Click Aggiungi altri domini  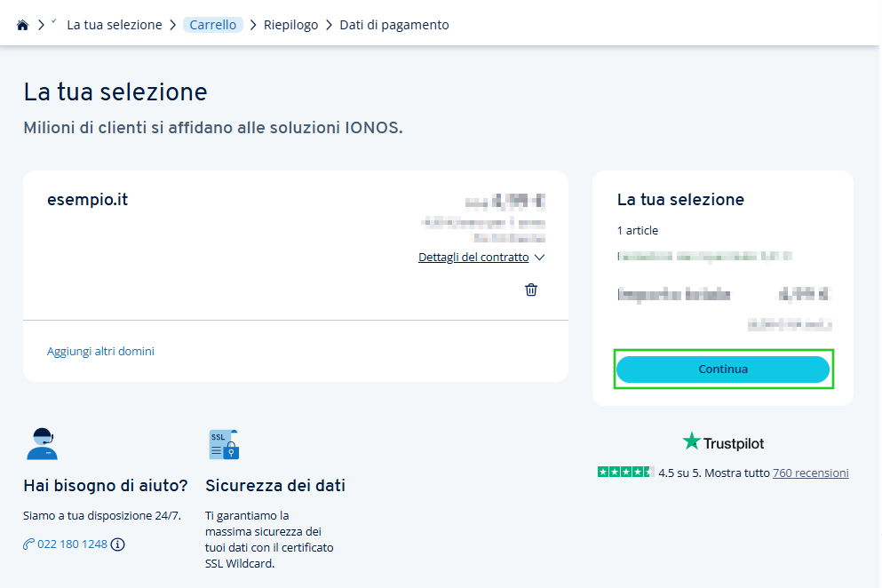[x=101, y=351]
